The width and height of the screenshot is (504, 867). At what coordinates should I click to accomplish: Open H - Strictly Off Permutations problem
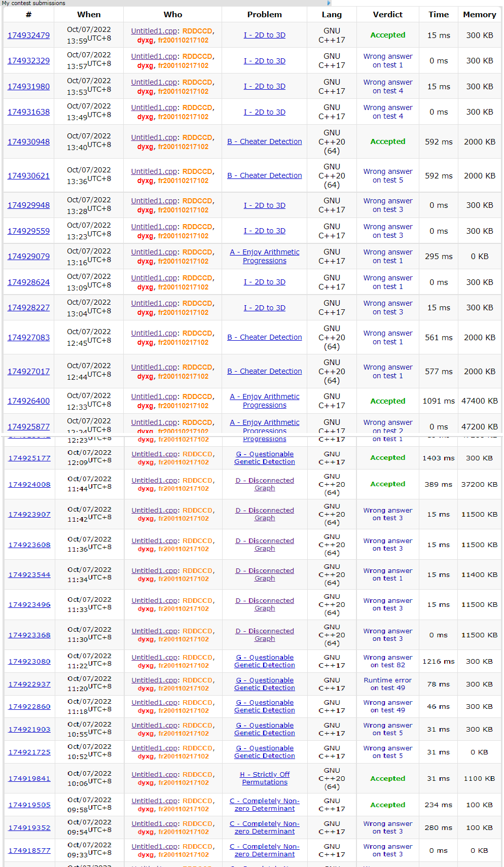(264, 778)
